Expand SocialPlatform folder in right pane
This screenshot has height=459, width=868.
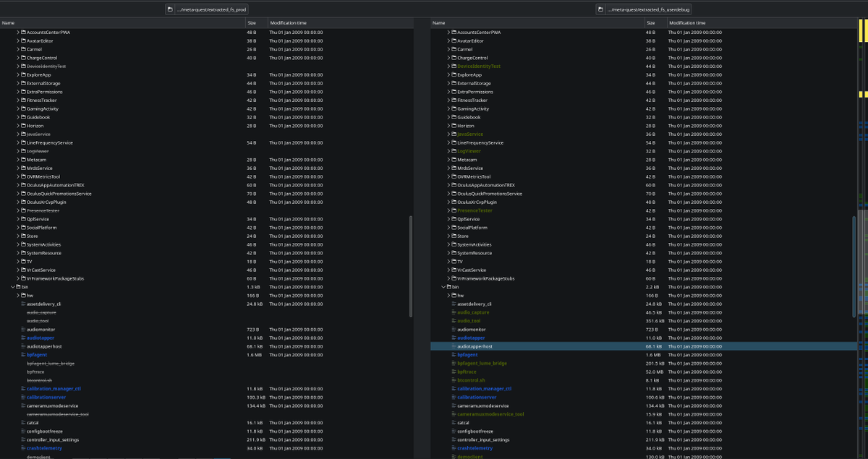(x=449, y=228)
